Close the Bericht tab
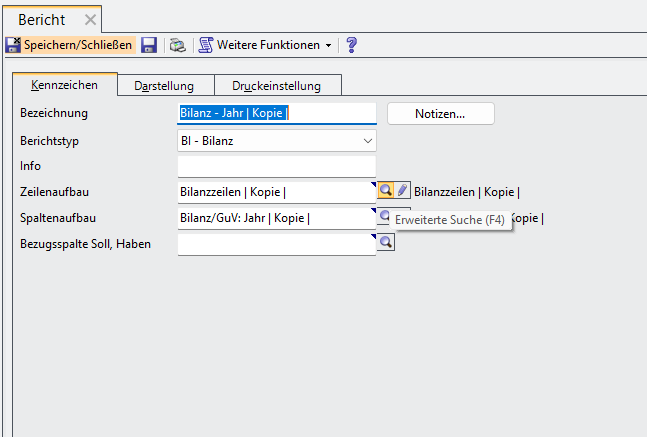The height and width of the screenshot is (437, 647). pos(90,19)
